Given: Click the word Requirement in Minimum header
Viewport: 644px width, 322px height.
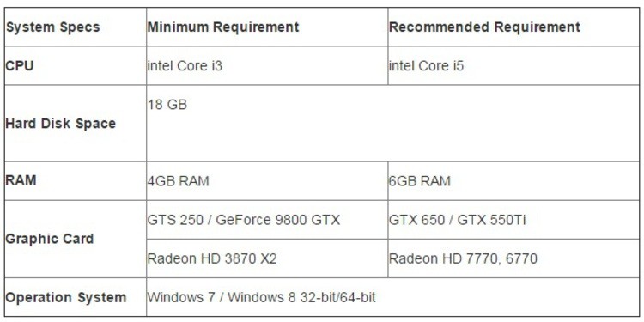Looking at the screenshot, I should pyautogui.click(x=256, y=27).
